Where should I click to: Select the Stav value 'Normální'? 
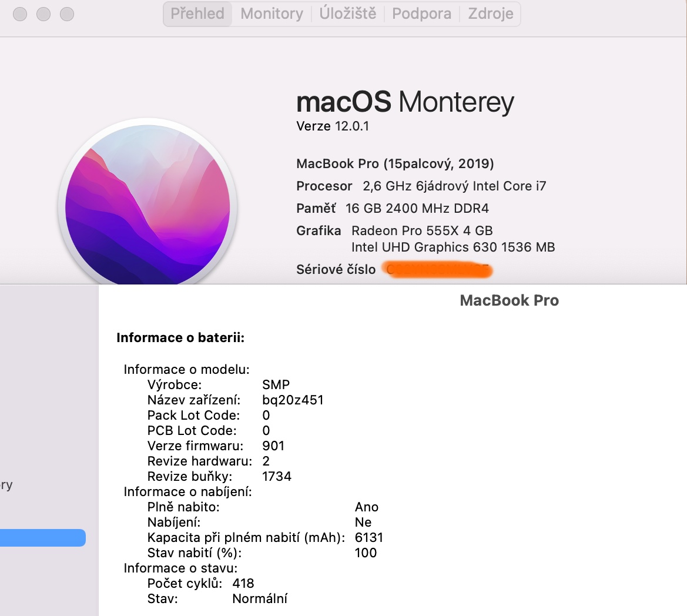[260, 599]
